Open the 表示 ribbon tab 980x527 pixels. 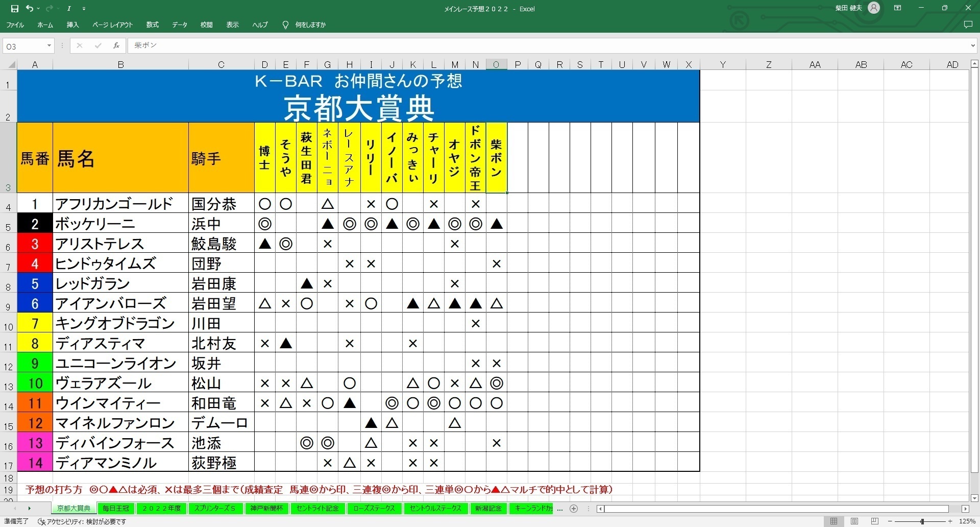click(x=233, y=25)
